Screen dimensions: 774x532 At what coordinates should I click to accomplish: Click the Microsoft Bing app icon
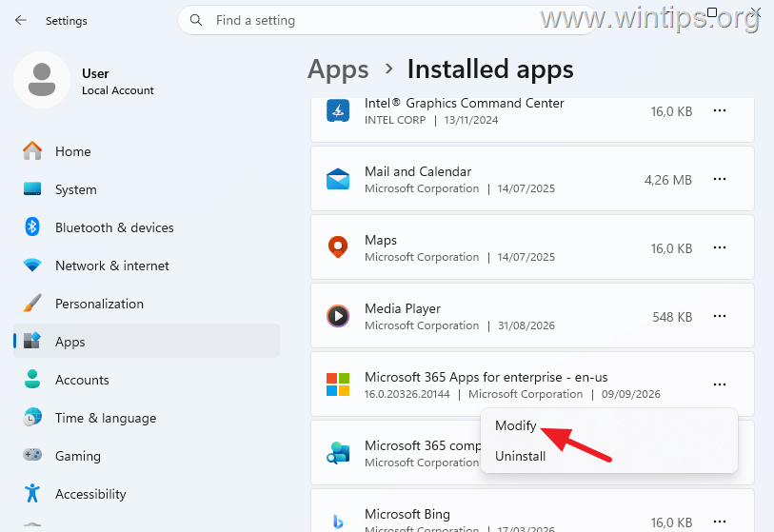tap(338, 521)
